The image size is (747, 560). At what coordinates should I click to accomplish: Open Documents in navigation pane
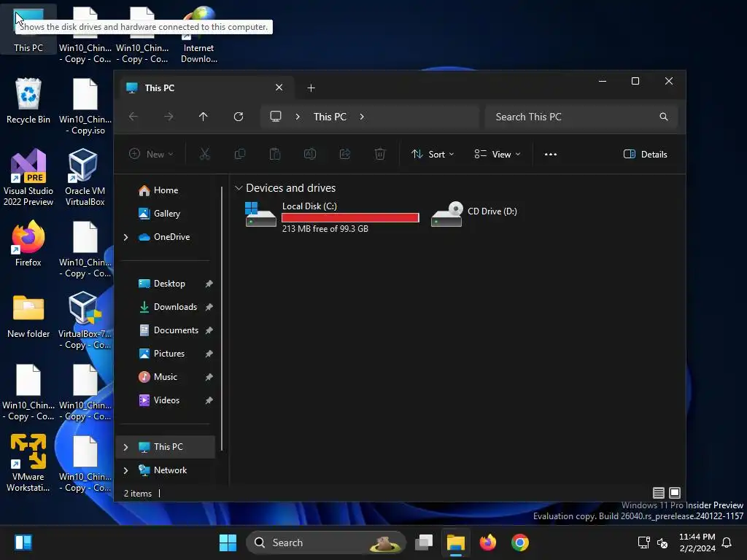tap(165, 330)
